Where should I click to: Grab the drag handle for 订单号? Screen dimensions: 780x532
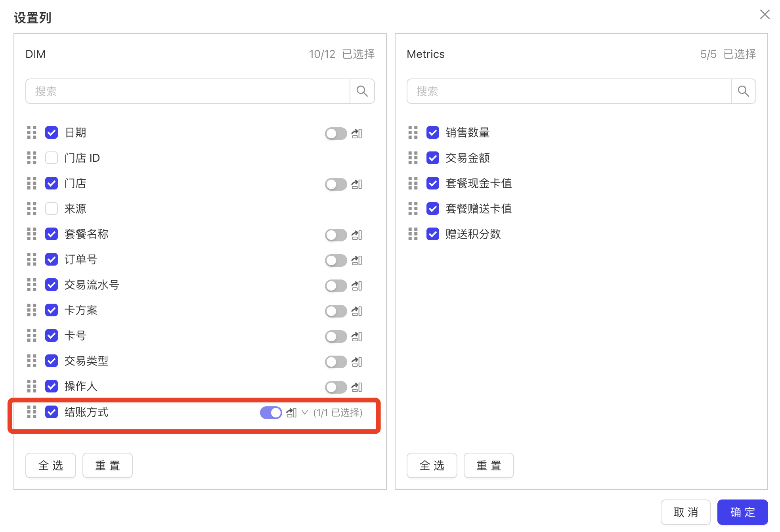[32, 259]
